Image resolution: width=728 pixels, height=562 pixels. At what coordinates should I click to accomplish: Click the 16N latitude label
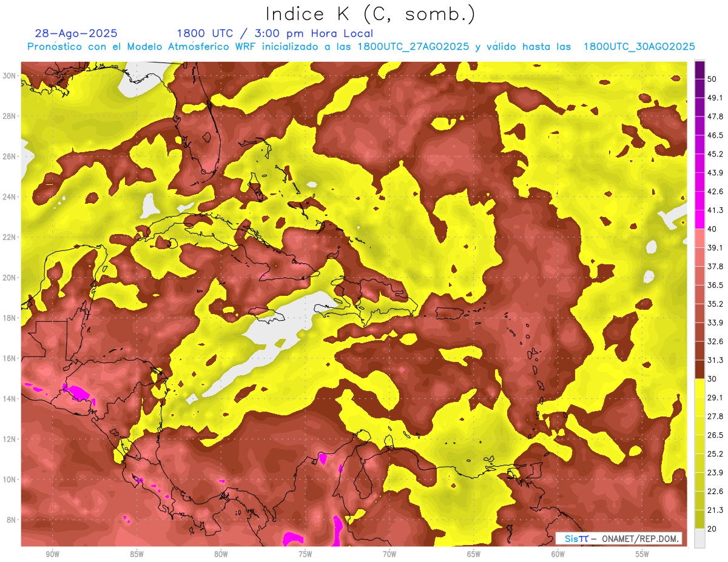pos(9,358)
